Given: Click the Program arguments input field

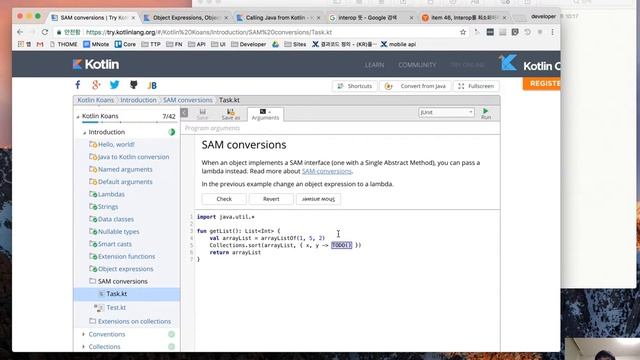Looking at the screenshot, I should pos(341,128).
